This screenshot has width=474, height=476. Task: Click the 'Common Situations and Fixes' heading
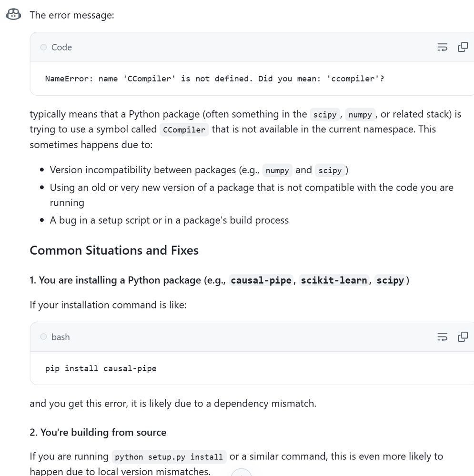click(114, 250)
